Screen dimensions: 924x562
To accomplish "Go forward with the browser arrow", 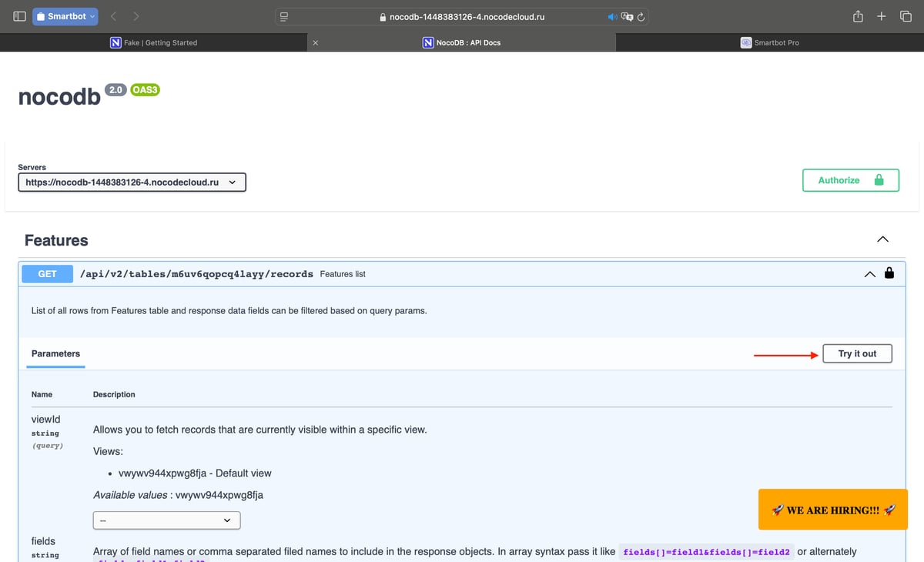I will pos(136,16).
